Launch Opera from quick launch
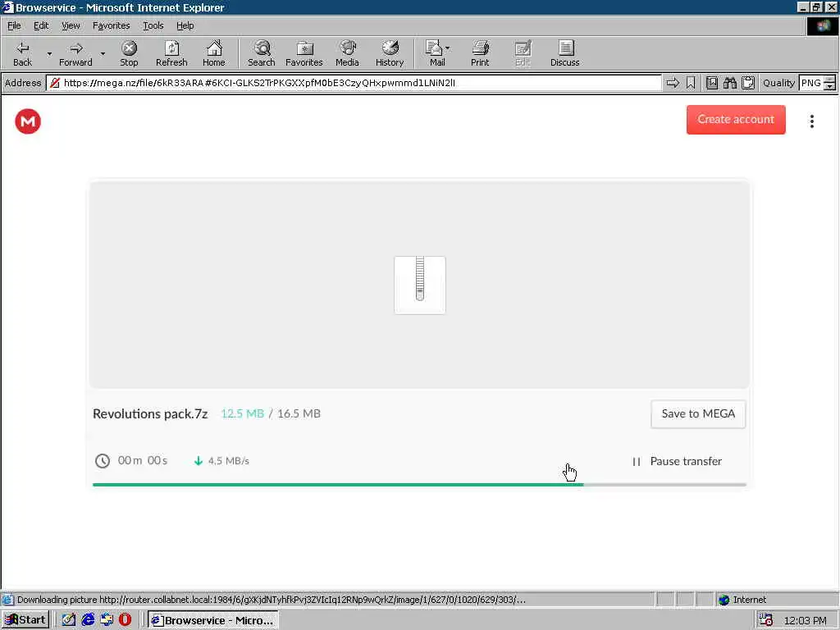The width and height of the screenshot is (840, 630). 125,620
